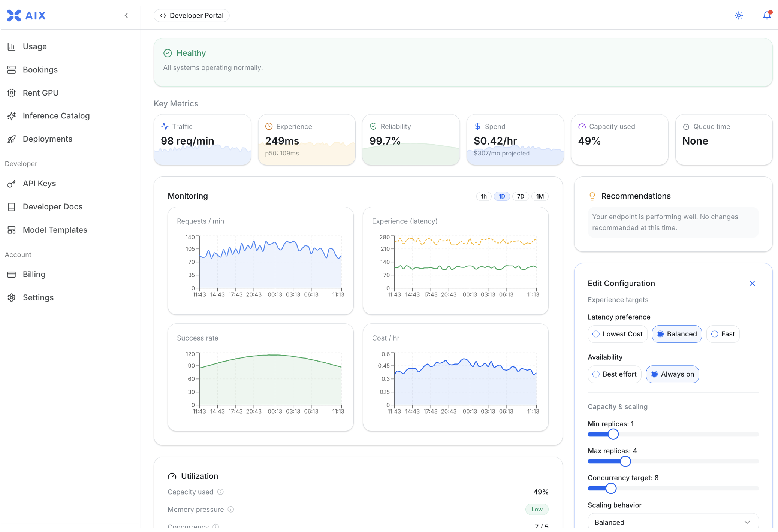
Task: Click info icon next to Capacity used
Action: pyautogui.click(x=221, y=492)
